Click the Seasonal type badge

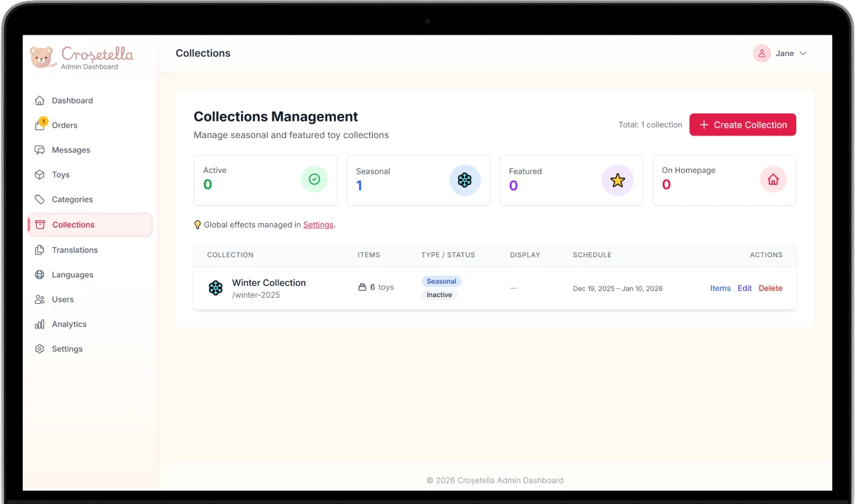tap(442, 282)
